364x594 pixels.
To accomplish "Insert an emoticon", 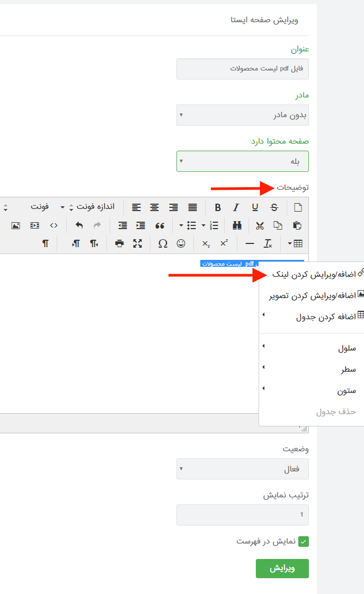I will (181, 243).
